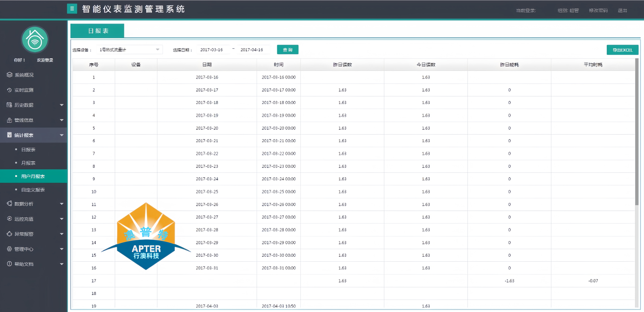The image size is (644, 312).
Task: Expand the 远控充值 arrow
Action: (62, 219)
